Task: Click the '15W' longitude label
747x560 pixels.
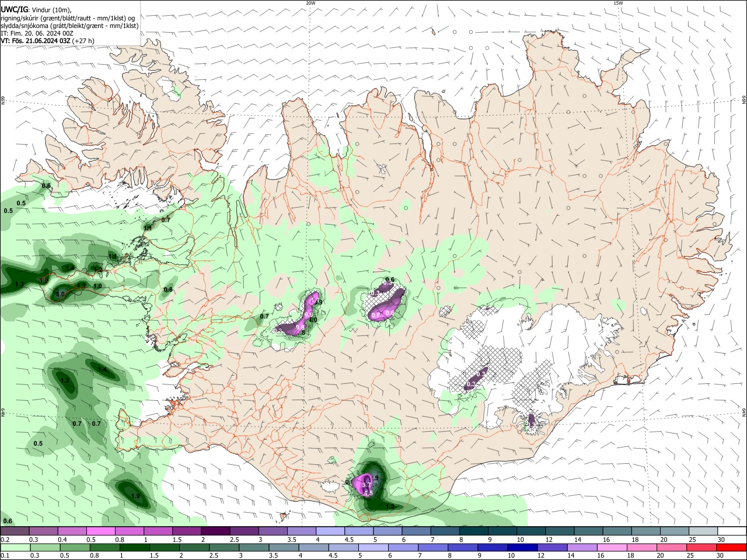Action: 618,3
